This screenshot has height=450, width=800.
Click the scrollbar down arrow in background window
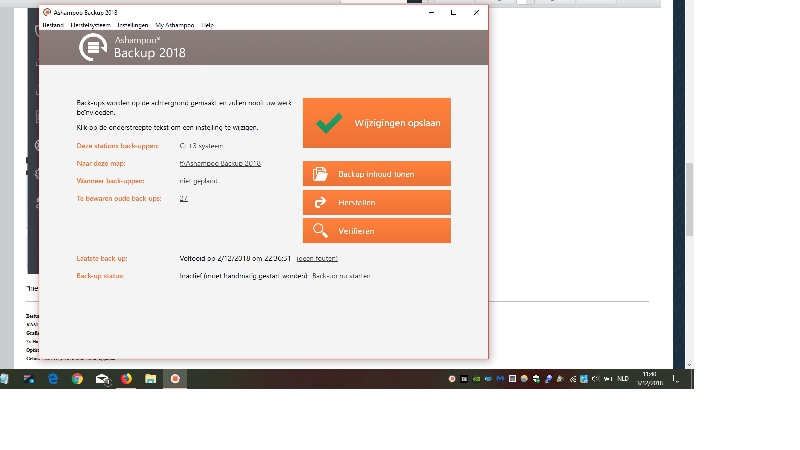(689, 365)
